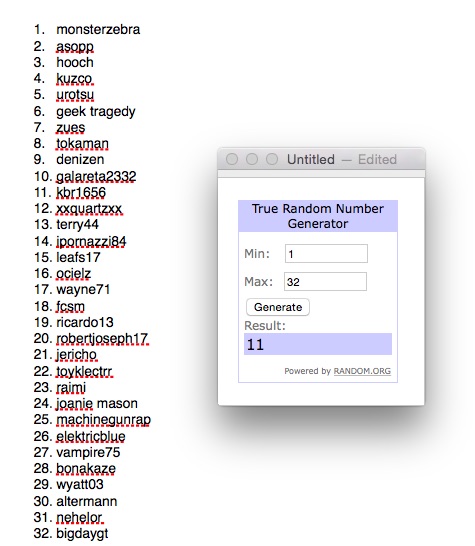Click list entry fcsm
Viewport: 475px width, 546px height.
[x=70, y=306]
